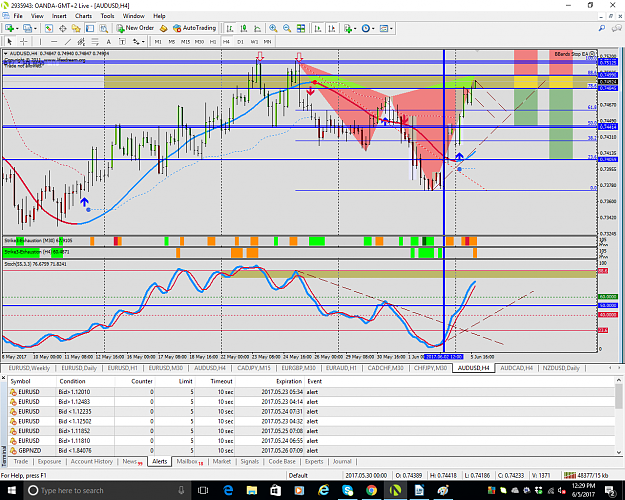625x500 pixels.
Task: Click the New Order button
Action: click(x=135, y=28)
